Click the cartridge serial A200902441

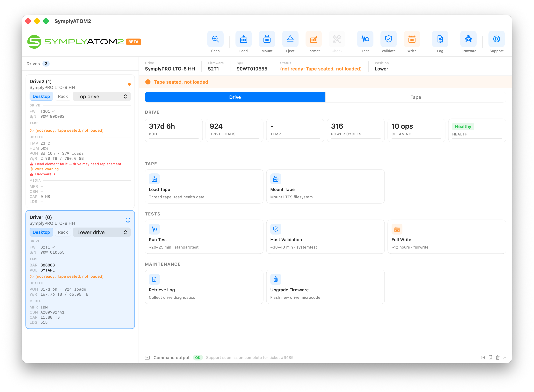coord(52,312)
